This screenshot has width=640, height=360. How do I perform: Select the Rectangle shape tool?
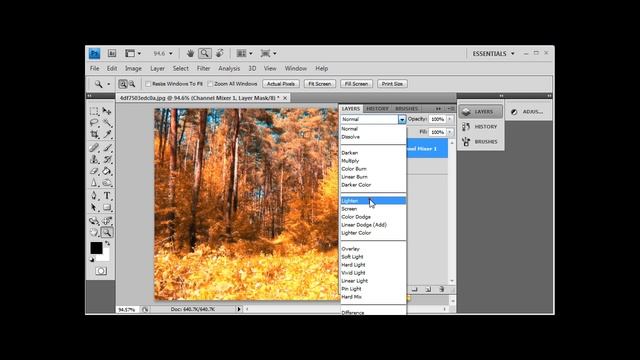(107, 208)
